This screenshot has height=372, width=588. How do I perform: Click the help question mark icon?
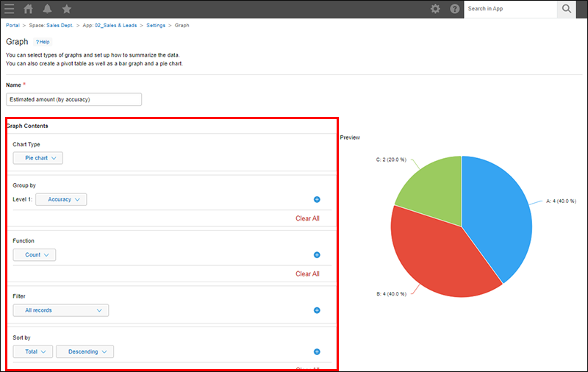tap(454, 9)
